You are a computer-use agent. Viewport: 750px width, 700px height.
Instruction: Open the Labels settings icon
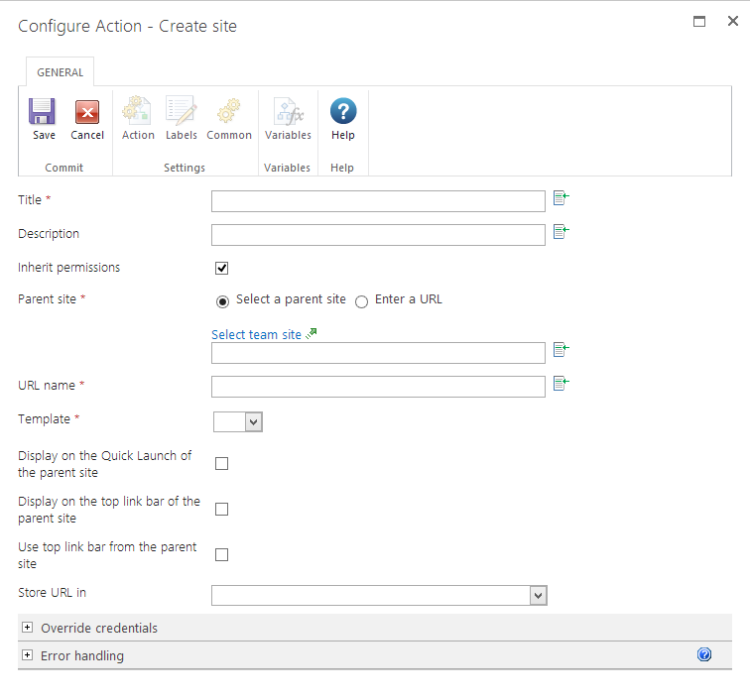[181, 112]
